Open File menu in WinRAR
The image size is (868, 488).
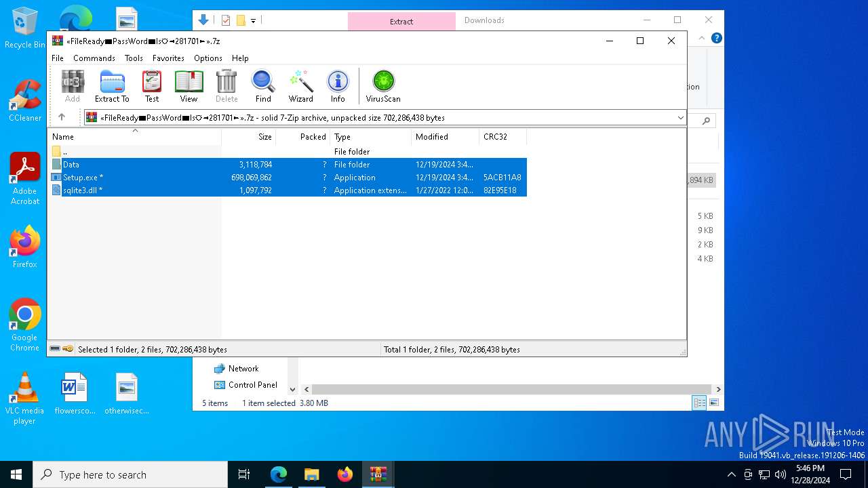[x=58, y=58]
